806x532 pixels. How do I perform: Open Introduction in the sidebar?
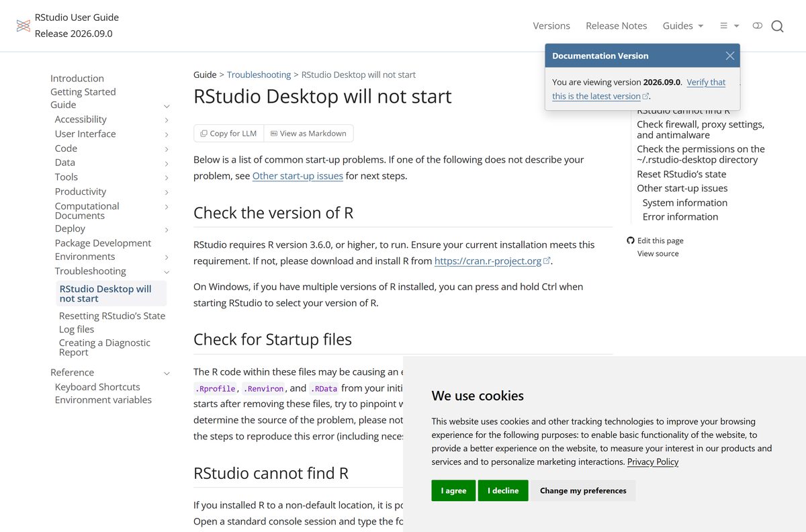point(77,79)
